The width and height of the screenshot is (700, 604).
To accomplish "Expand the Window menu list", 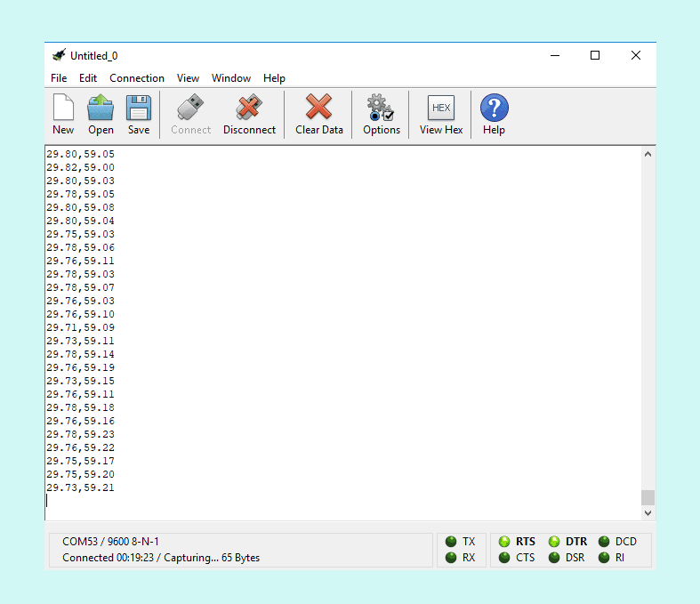I will point(231,78).
